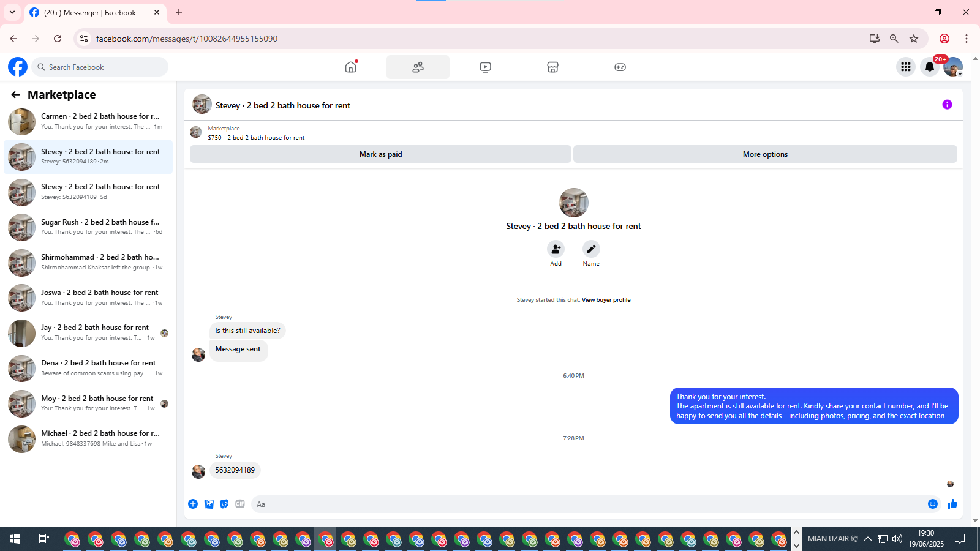This screenshot has width=980, height=551.
Task: Add people to the chat
Action: pyautogui.click(x=556, y=249)
